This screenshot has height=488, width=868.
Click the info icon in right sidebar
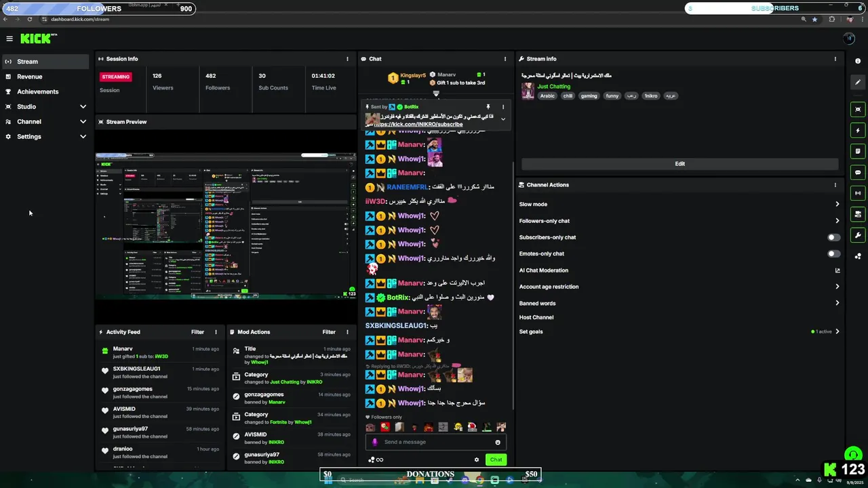click(x=858, y=61)
